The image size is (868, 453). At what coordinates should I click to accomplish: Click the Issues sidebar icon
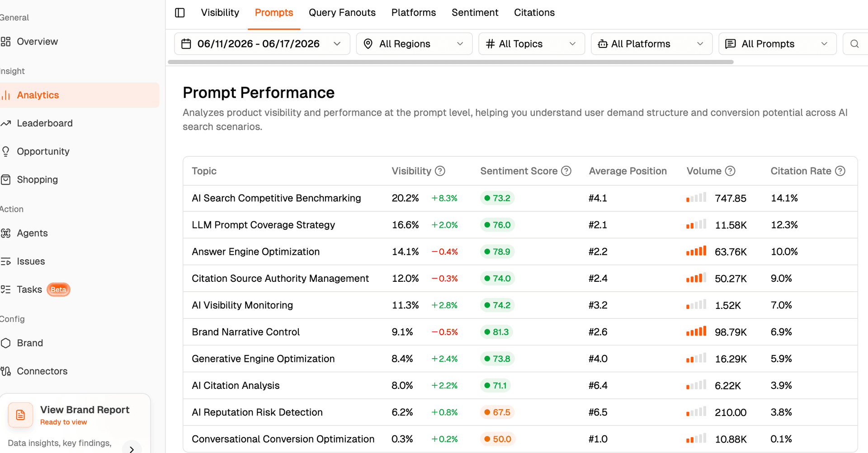click(5, 262)
